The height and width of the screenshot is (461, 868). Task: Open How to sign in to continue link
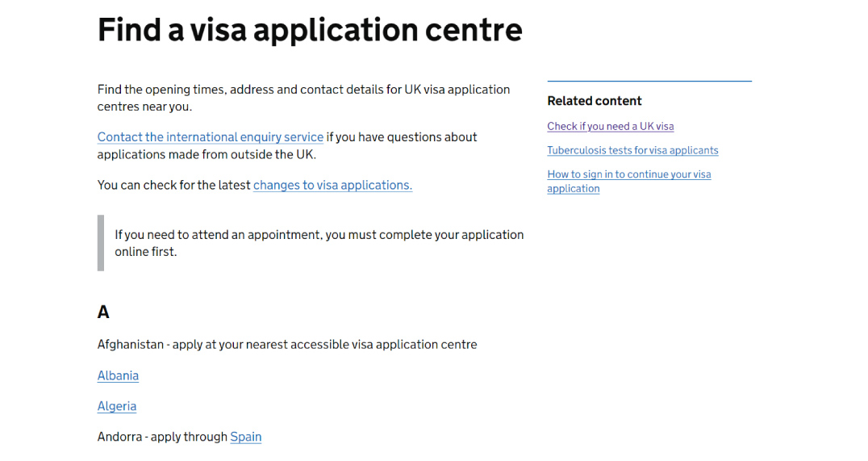(x=628, y=174)
